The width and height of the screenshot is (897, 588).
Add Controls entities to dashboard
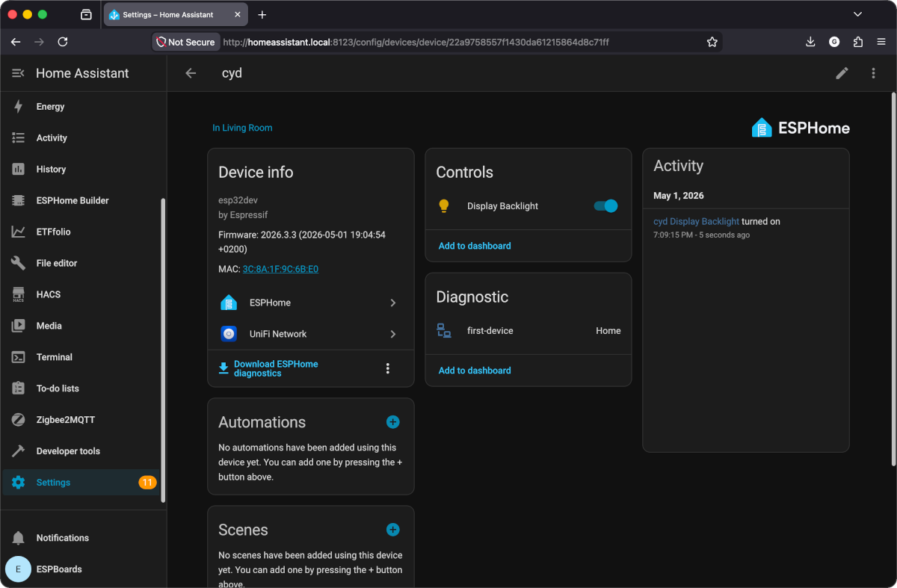tap(475, 246)
